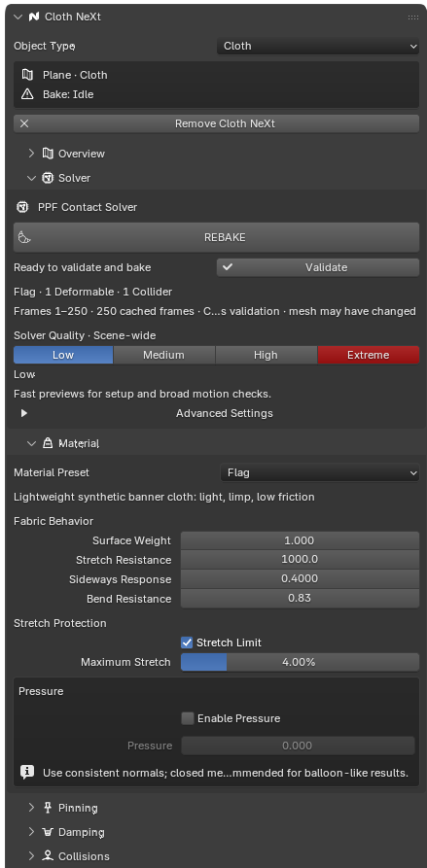Click the Overview section cloth icon

click(x=49, y=154)
